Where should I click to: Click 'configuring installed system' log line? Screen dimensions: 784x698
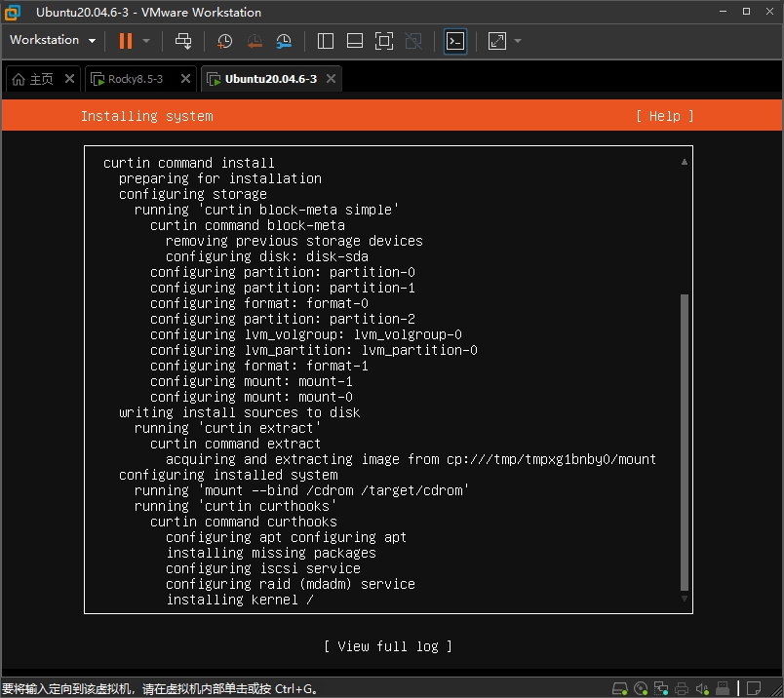(x=228, y=475)
